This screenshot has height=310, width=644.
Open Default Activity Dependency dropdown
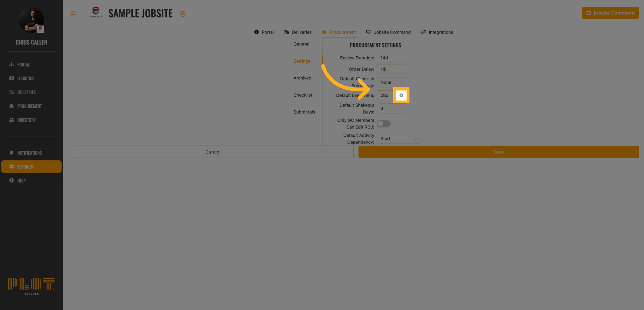tap(398, 138)
